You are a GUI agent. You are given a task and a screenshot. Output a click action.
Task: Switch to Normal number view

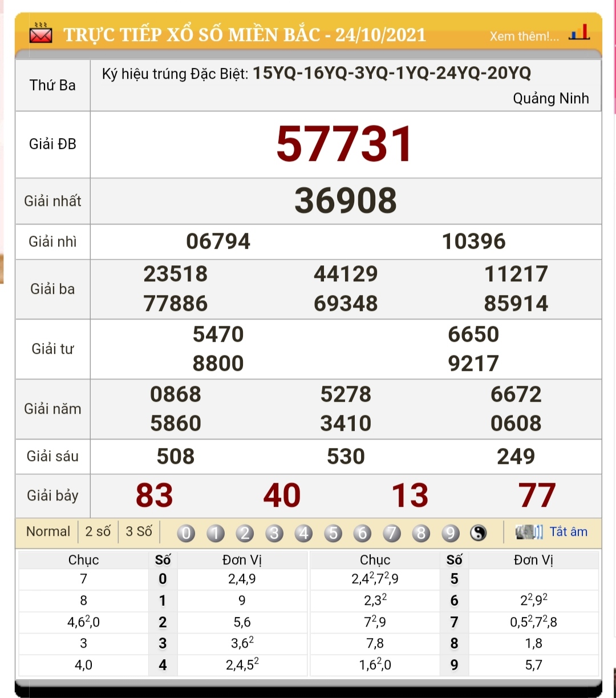(x=48, y=531)
